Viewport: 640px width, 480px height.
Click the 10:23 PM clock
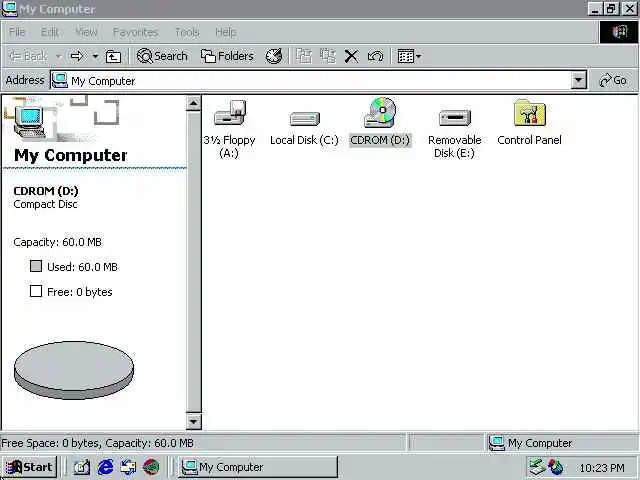point(602,468)
